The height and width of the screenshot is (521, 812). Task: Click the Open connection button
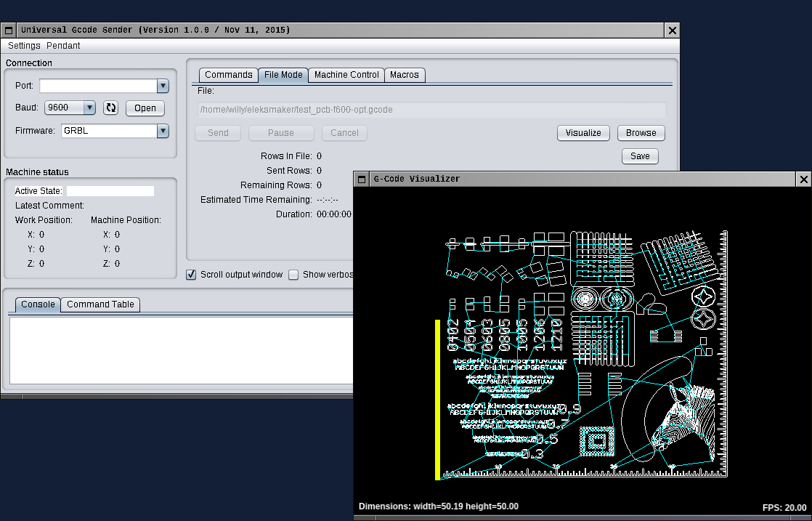145,108
